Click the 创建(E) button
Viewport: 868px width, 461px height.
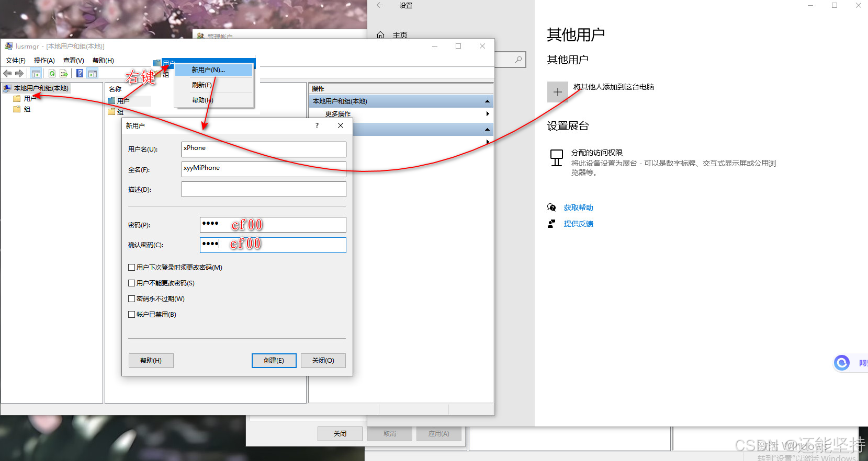point(274,361)
